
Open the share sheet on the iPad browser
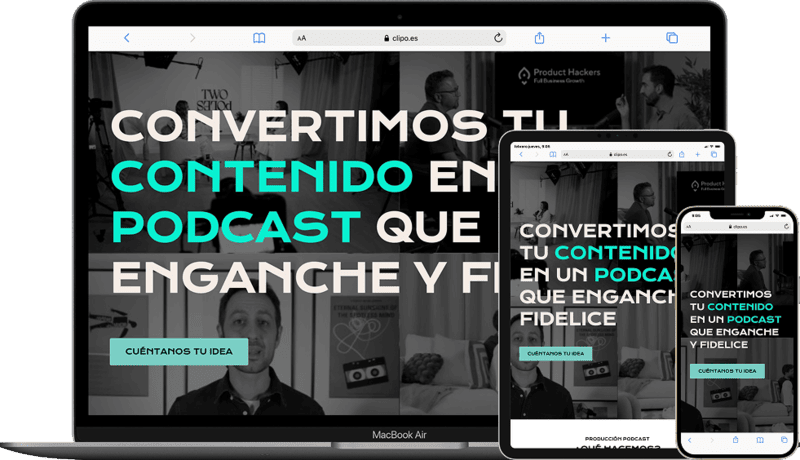[681, 155]
